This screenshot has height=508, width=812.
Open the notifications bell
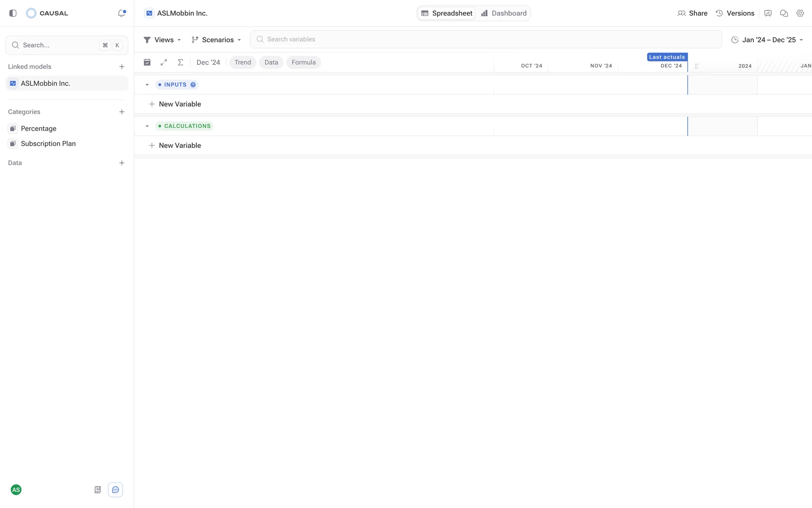(121, 13)
